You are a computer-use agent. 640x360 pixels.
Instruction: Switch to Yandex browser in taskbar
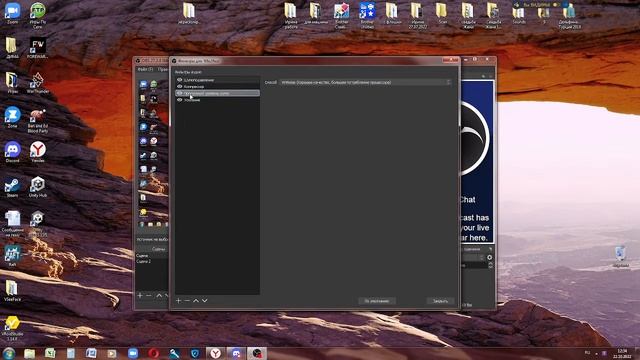click(x=216, y=353)
